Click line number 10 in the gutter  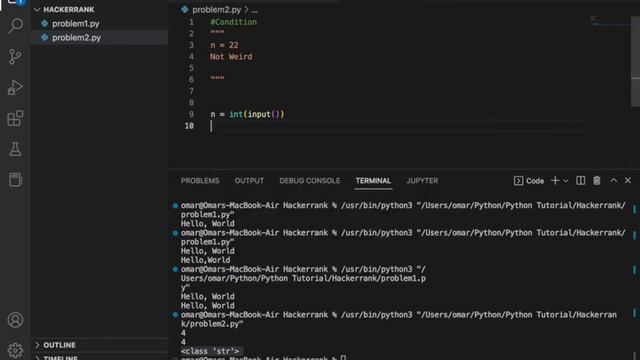coord(189,126)
